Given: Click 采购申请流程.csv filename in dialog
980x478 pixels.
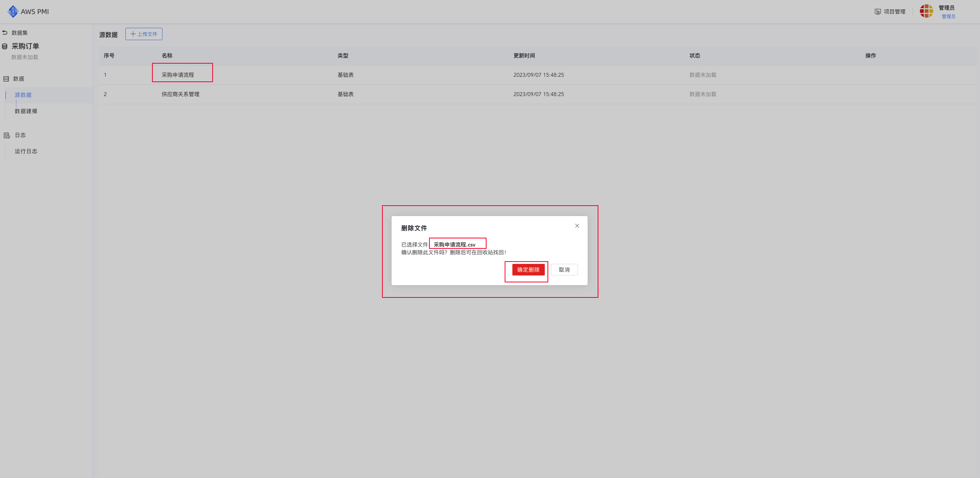Looking at the screenshot, I should (x=455, y=245).
